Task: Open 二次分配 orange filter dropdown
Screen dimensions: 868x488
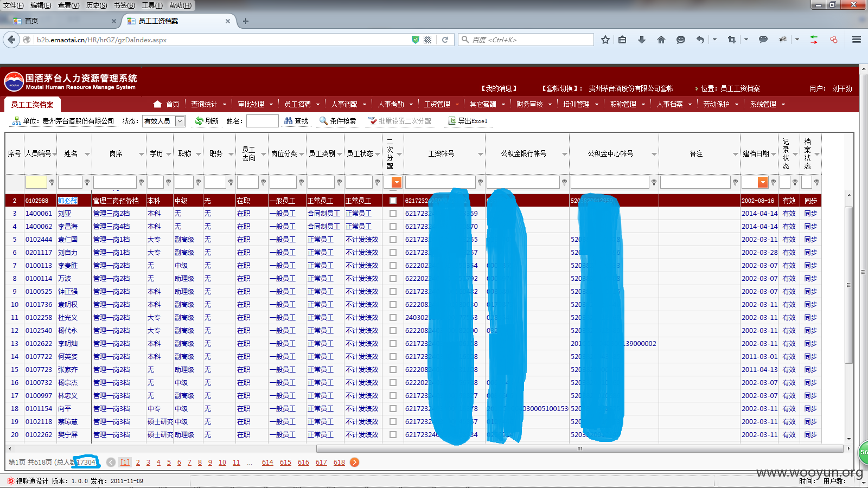Action: point(397,182)
